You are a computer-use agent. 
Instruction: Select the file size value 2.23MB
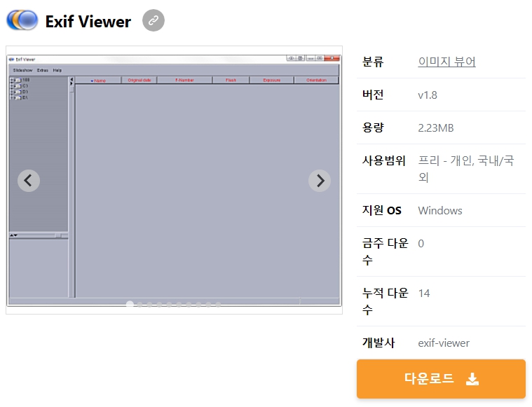[436, 128]
